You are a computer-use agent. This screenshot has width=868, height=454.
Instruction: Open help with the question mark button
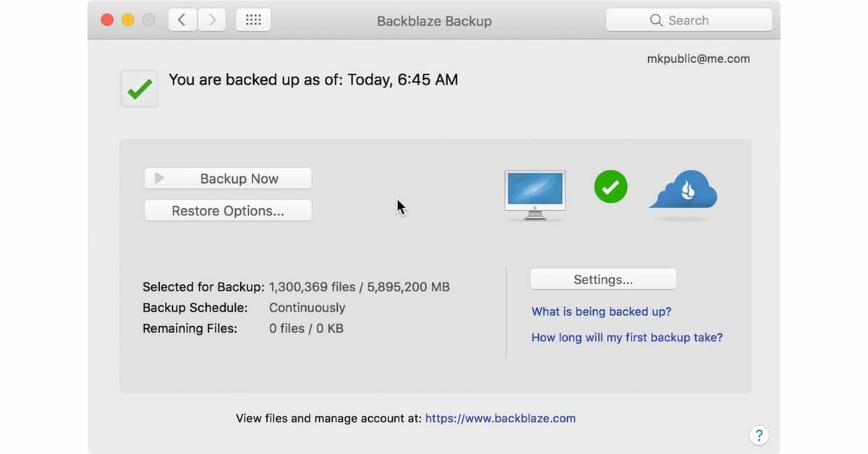pyautogui.click(x=759, y=435)
